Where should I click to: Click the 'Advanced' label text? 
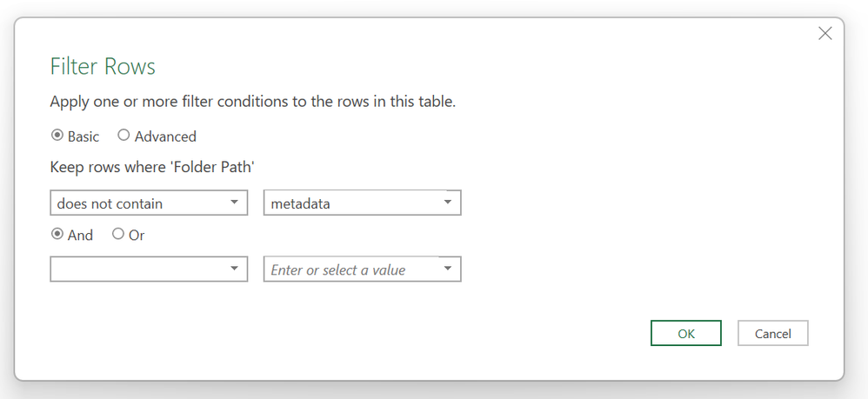[165, 136]
